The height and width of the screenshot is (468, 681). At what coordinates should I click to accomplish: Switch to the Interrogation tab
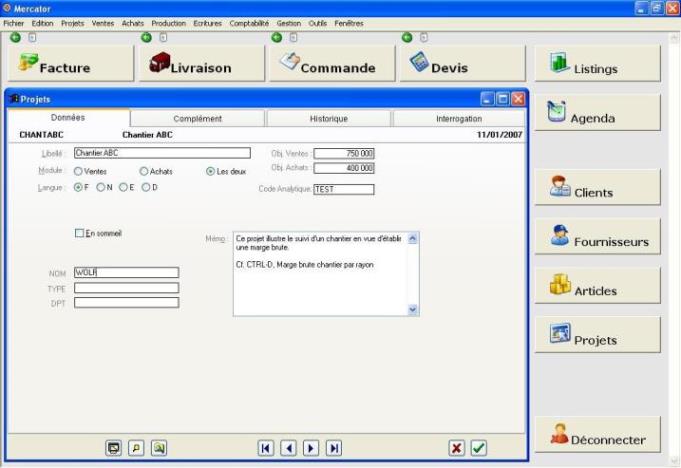coord(459,119)
